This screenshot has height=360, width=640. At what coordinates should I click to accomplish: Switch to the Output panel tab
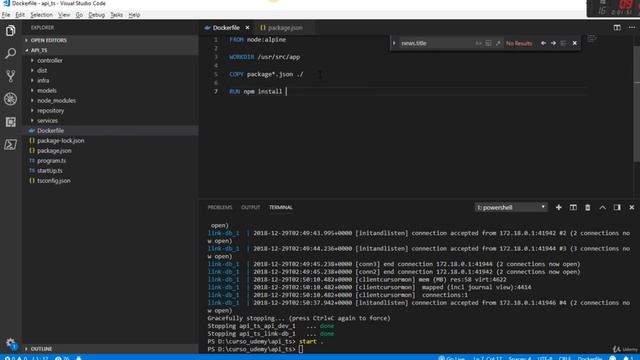coord(250,207)
